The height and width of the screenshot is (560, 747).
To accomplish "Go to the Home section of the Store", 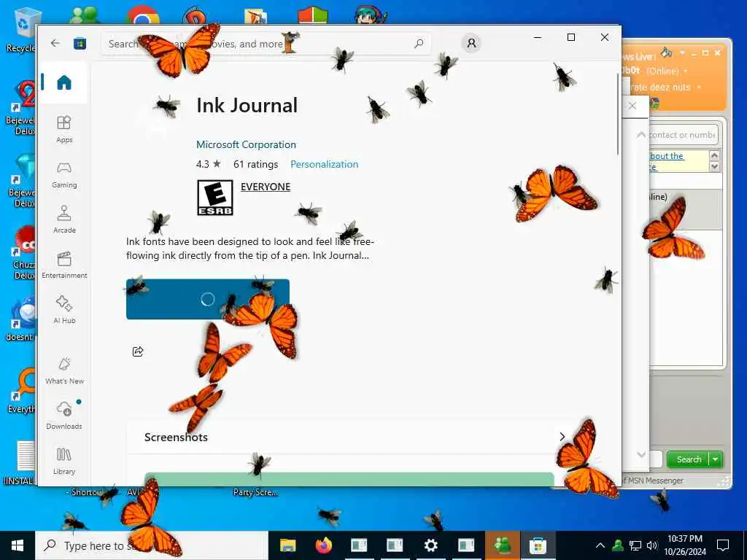I will point(64,82).
